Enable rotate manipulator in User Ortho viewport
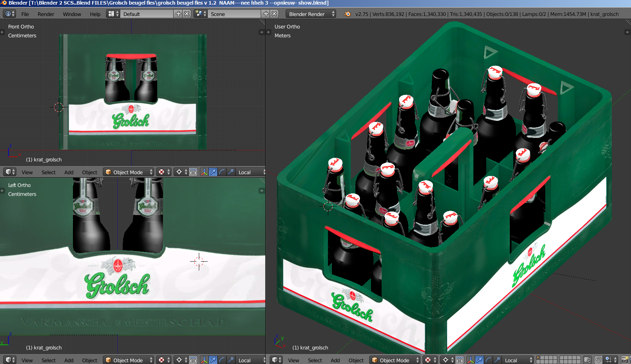 pyautogui.click(x=488, y=360)
